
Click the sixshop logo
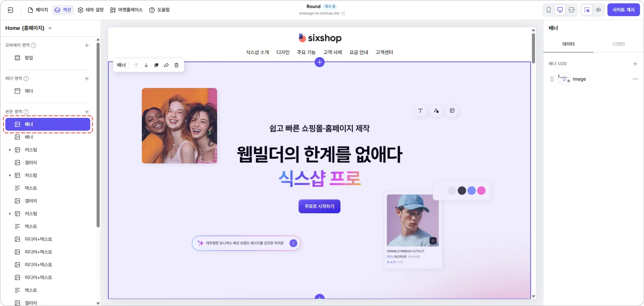tap(320, 38)
